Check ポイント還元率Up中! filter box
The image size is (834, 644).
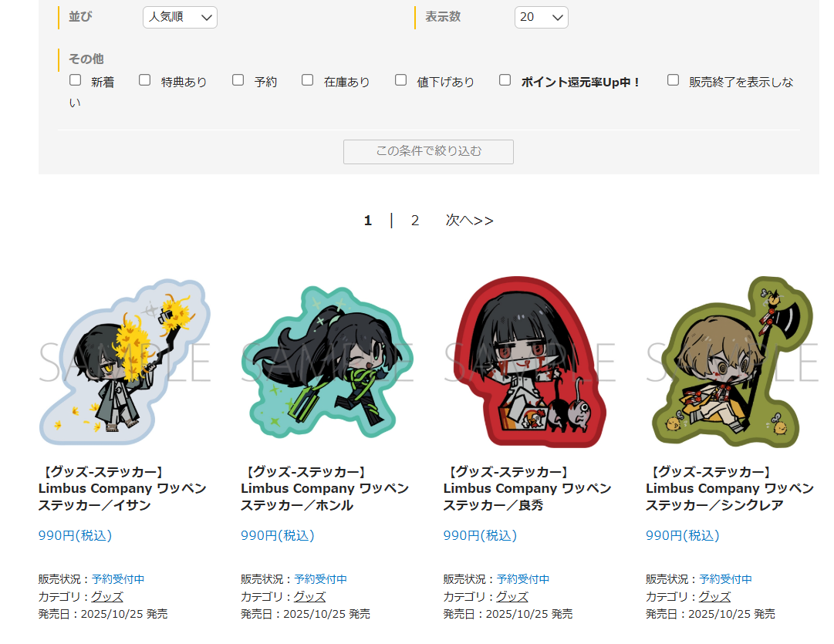(505, 80)
